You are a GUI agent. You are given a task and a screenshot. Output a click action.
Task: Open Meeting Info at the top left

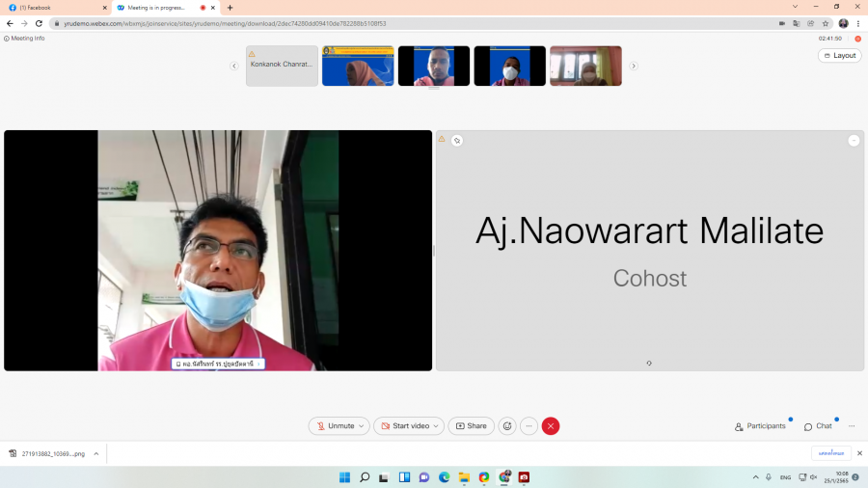(25, 39)
